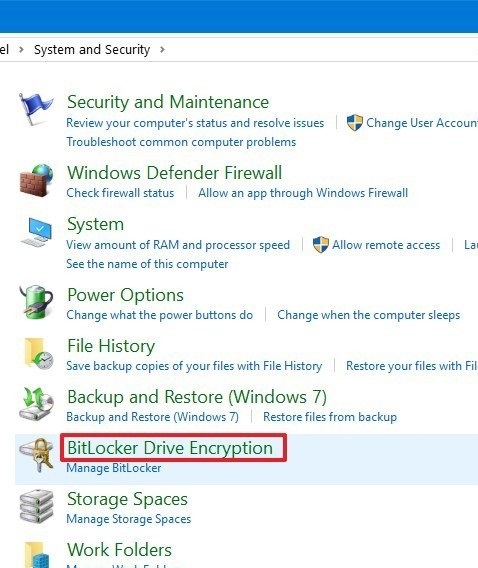The width and height of the screenshot is (478, 568).
Task: Click the BitLocker padlock and keys icon
Action: [x=37, y=455]
